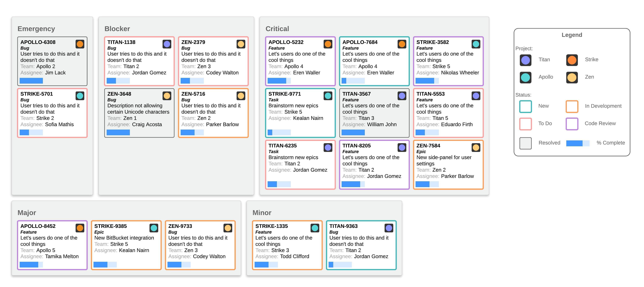Open the ZEN-5716 card title
Image resolution: width=644 pixels, height=287 pixels.
193,94
